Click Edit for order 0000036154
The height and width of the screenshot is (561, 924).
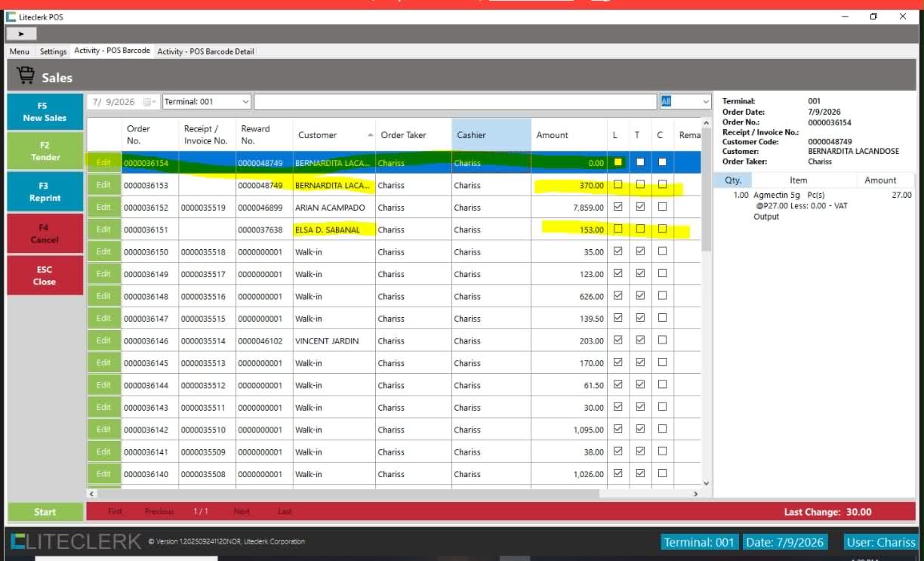click(x=103, y=162)
